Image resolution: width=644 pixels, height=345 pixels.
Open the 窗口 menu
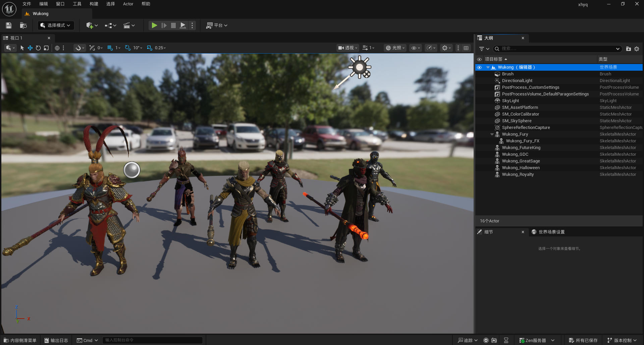point(60,4)
